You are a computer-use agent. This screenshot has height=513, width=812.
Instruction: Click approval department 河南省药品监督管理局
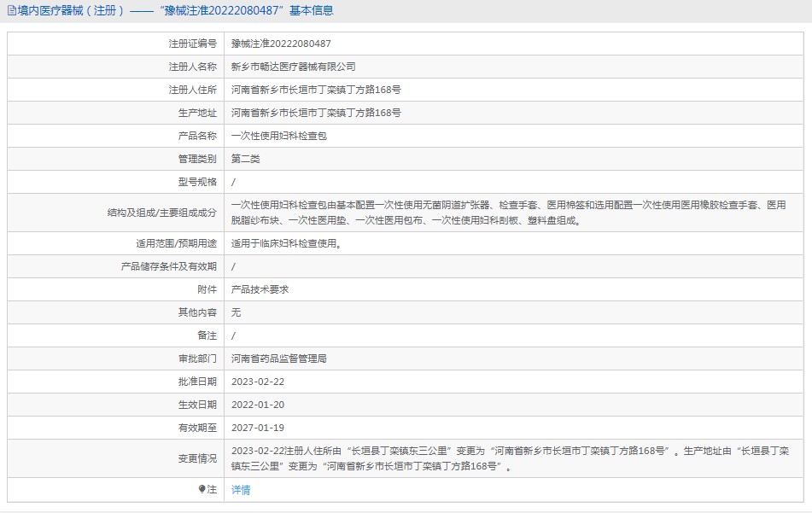point(278,359)
